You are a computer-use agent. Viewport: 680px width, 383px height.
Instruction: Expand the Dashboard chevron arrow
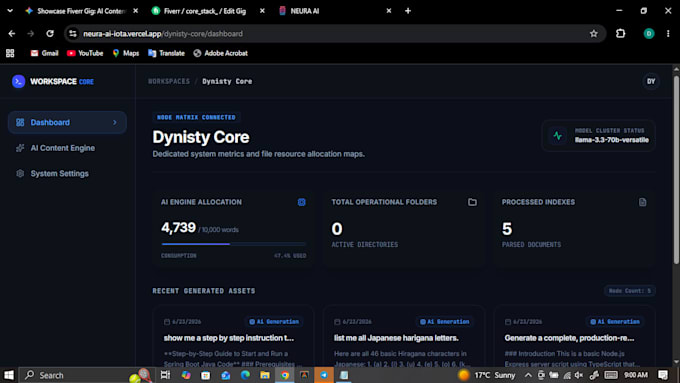(x=115, y=123)
